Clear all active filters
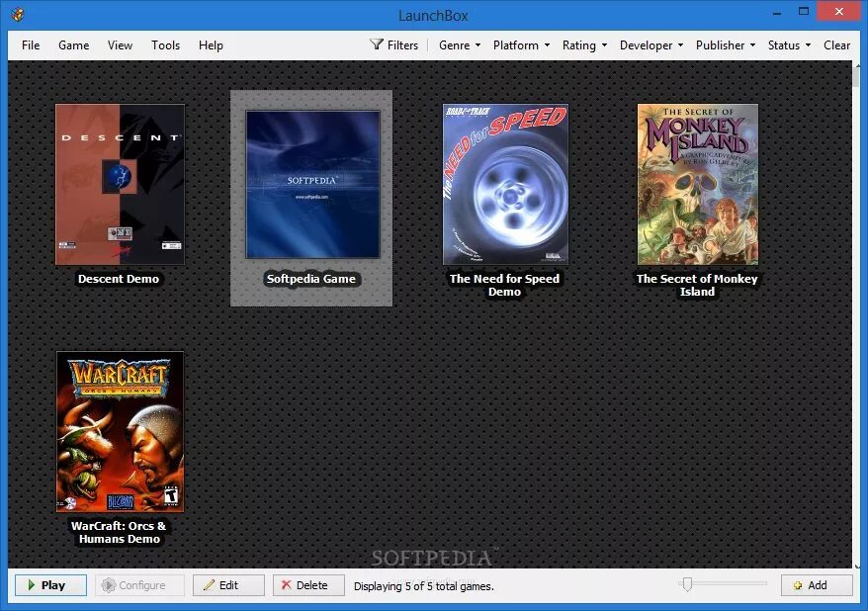Image resolution: width=868 pixels, height=611 pixels. point(836,45)
